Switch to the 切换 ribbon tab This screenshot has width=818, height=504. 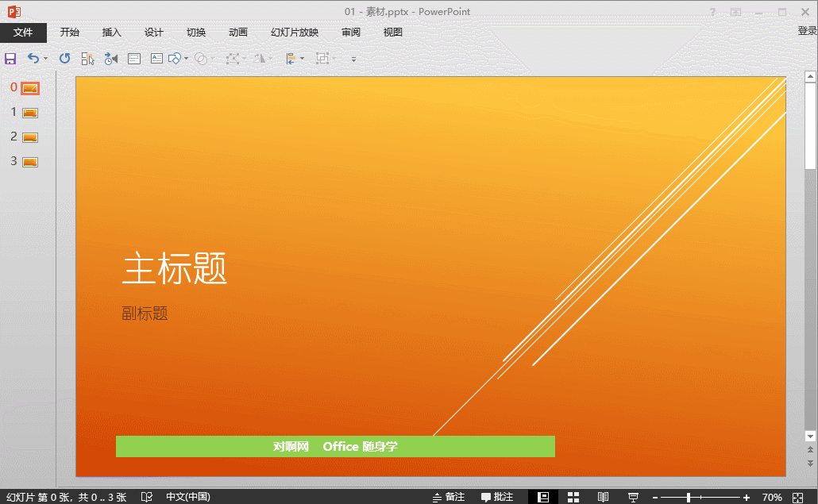[x=196, y=33]
